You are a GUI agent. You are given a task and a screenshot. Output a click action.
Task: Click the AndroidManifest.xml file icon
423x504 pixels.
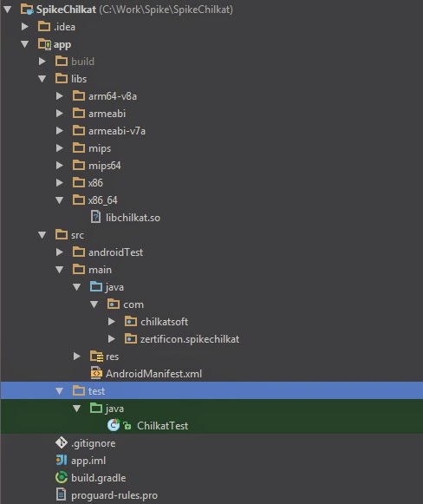(96, 373)
